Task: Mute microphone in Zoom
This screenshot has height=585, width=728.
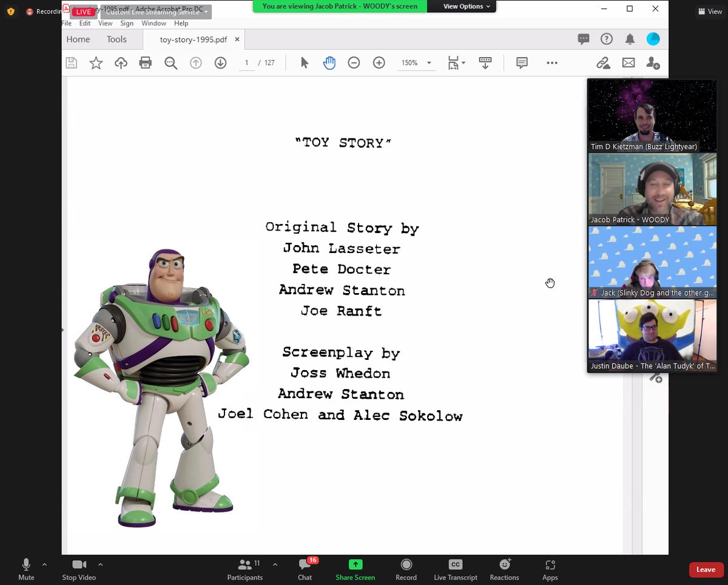Action: coord(26,570)
